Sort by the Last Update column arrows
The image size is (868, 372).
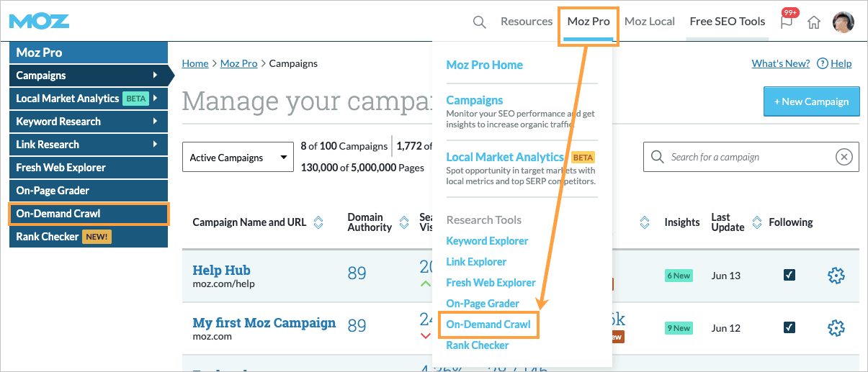756,222
